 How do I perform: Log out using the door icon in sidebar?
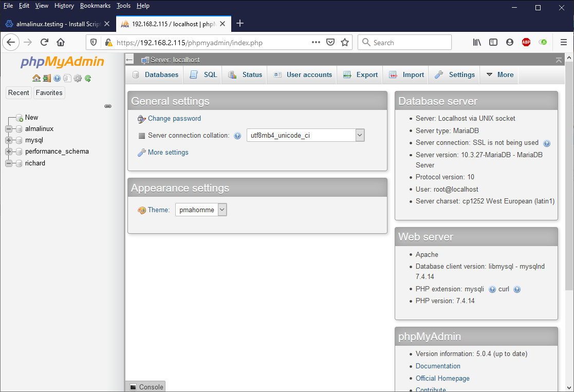(x=47, y=78)
